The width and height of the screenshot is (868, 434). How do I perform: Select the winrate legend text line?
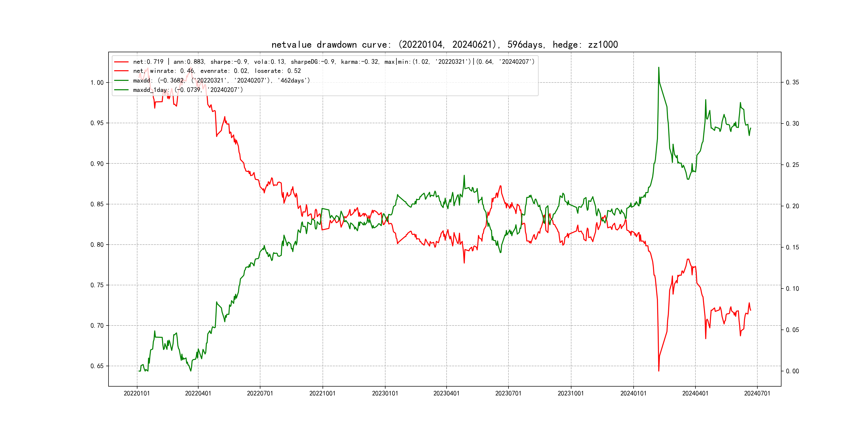tap(217, 71)
